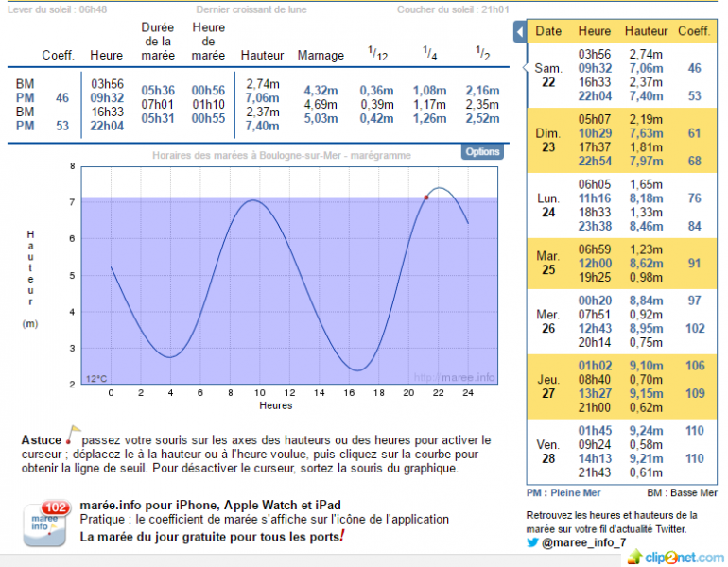Click the red flag Astuce icon
The height and width of the screenshot is (567, 728).
pos(73,435)
